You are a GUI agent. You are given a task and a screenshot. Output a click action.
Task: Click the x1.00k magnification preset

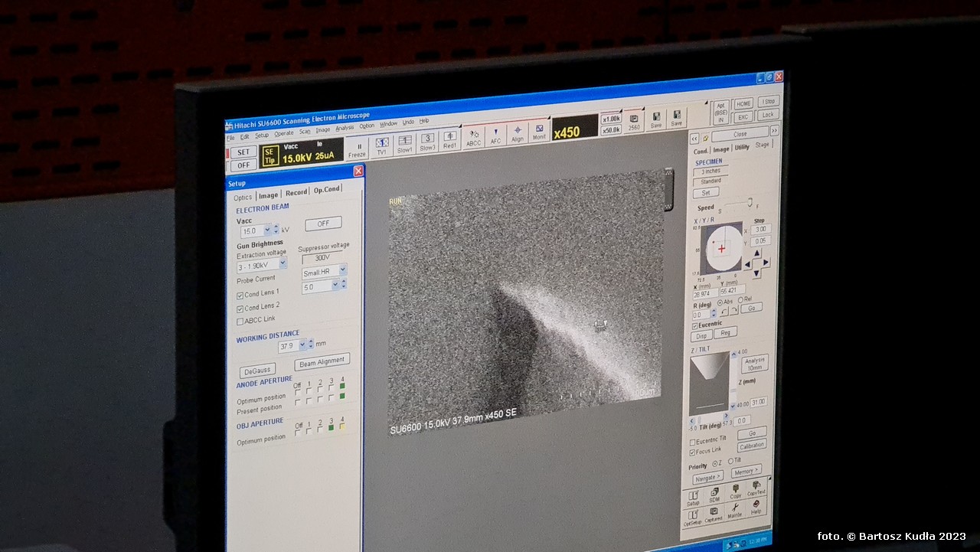(611, 119)
